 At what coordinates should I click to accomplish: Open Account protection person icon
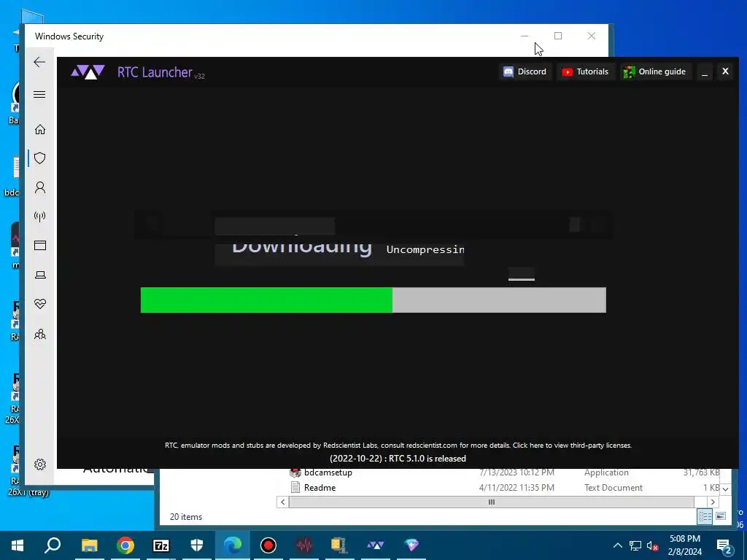pos(40,187)
